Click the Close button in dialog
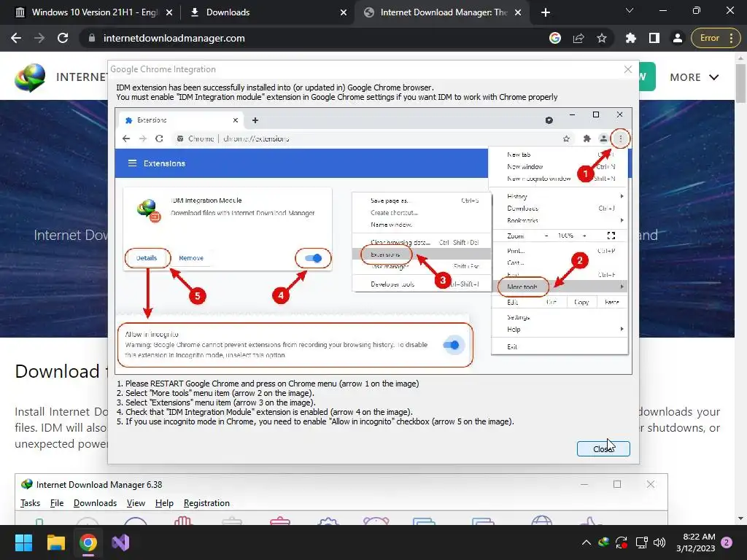Viewport: 747px width, 560px height. click(x=603, y=448)
